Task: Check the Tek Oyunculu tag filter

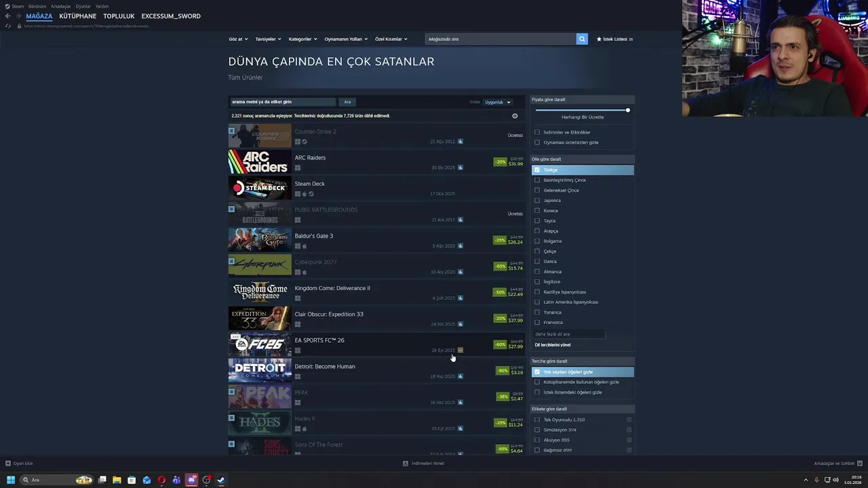Action: [537, 420]
